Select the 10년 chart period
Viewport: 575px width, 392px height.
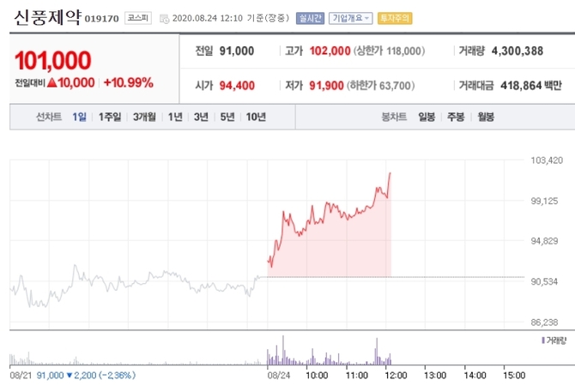255,116
